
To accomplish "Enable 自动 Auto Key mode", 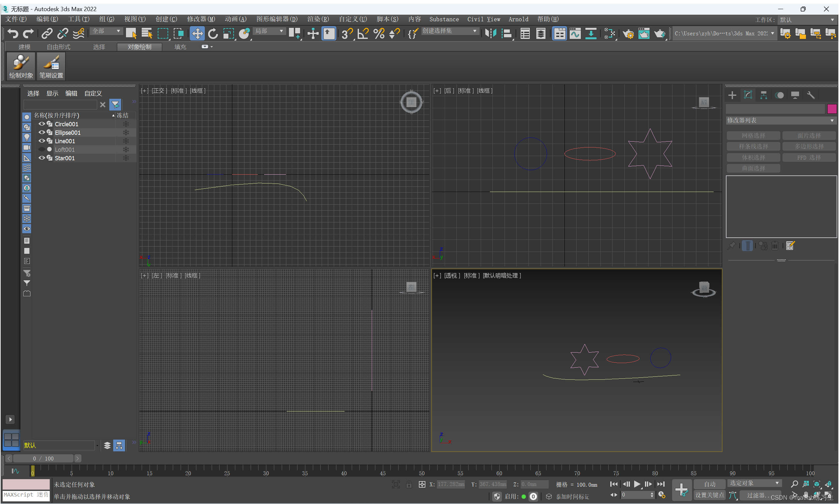I will (710, 484).
